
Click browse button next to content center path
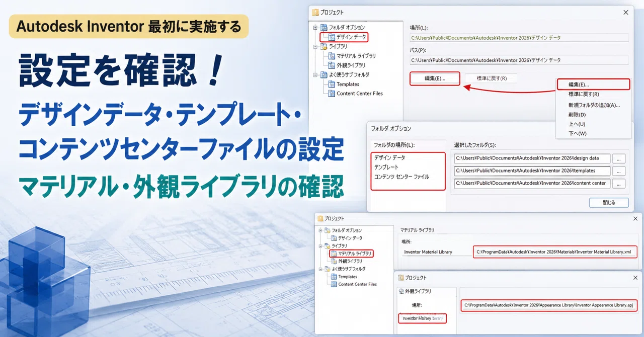[619, 184]
